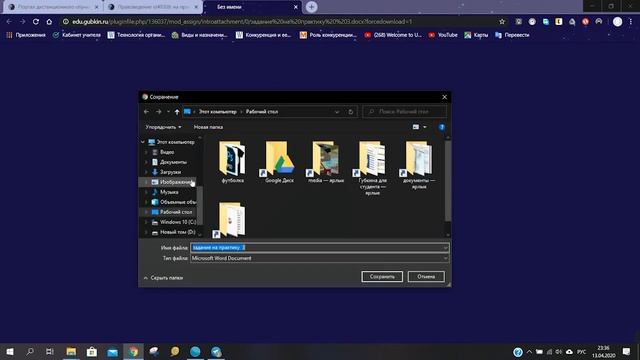
Task: Go forward in the Save dialog
Action: coord(158,111)
